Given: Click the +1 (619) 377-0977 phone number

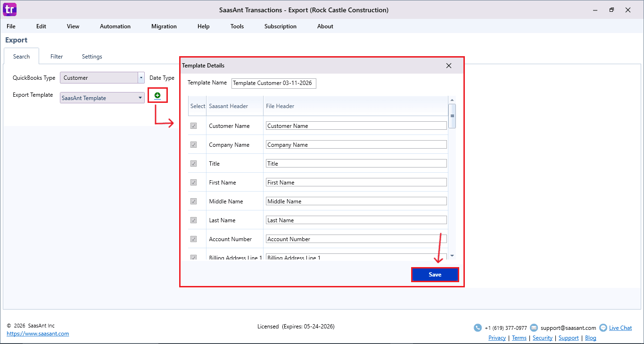Looking at the screenshot, I should pos(506,328).
